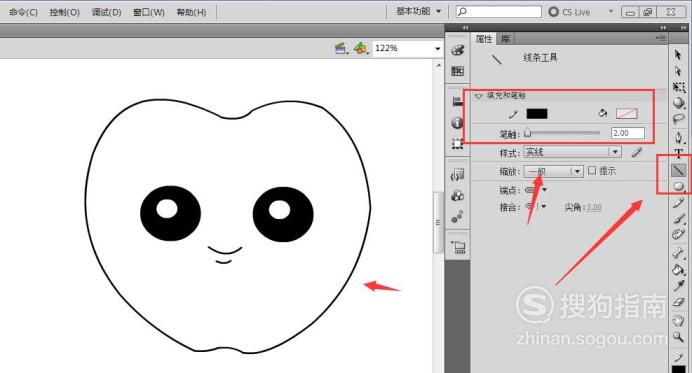Select the Zoom magnifier tool
The width and height of the screenshot is (692, 373).
[679, 338]
